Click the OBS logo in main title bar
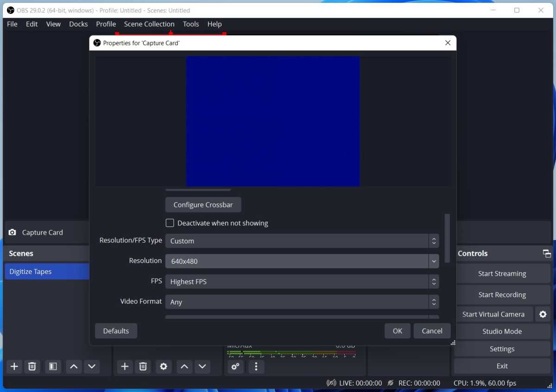Viewport: 556px width, 392px height. pos(11,10)
